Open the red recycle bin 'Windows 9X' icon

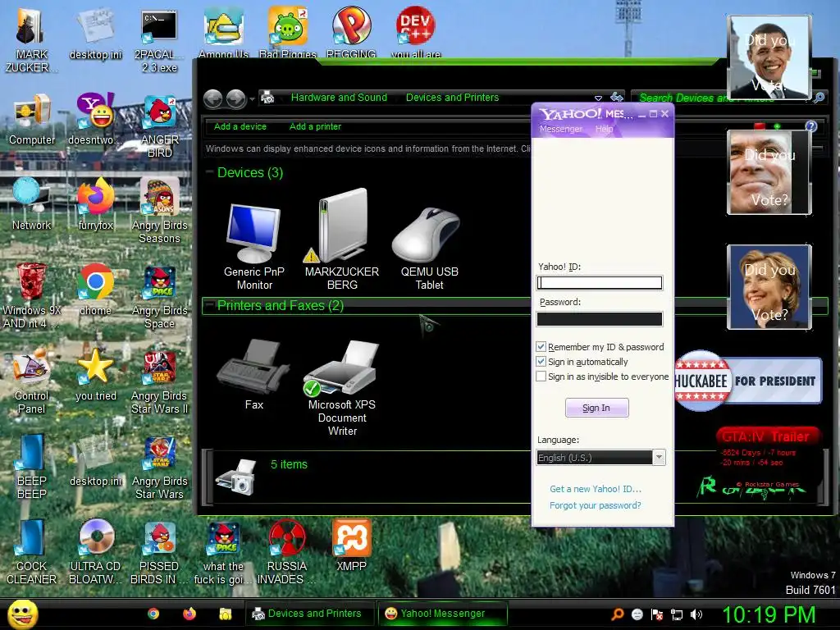32,296
